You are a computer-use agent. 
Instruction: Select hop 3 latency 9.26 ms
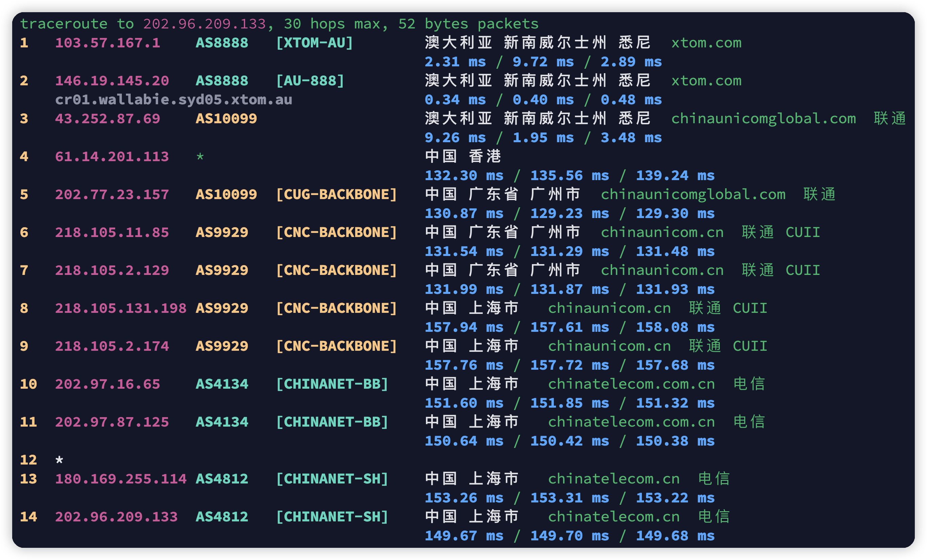(x=455, y=138)
